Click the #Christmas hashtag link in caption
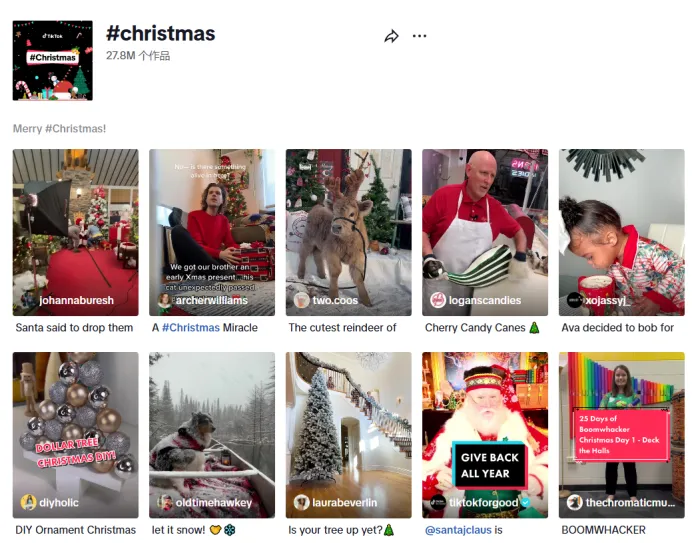This screenshot has width=692, height=544. 191,328
